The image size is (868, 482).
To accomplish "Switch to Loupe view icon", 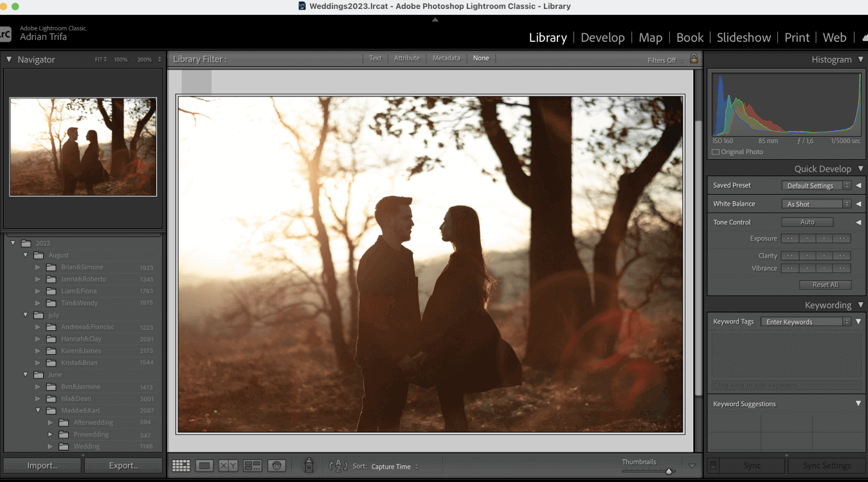I will (x=204, y=466).
